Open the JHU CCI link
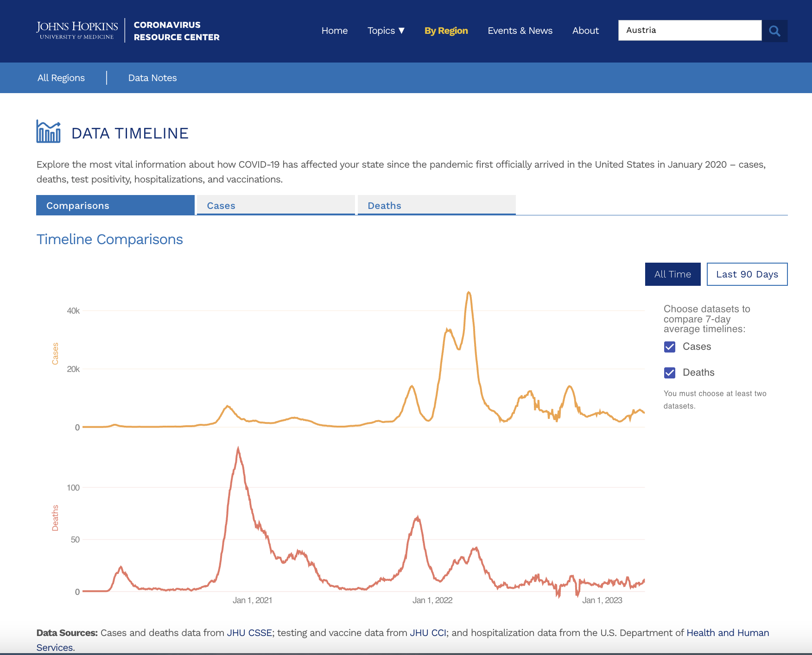Viewport: 812px width, 655px height. pyautogui.click(x=428, y=633)
